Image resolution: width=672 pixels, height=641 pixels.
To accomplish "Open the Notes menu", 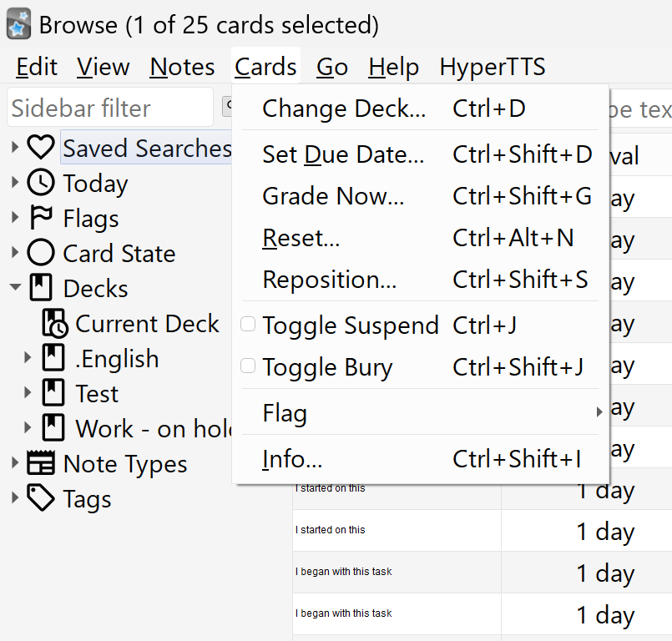I will (x=182, y=67).
